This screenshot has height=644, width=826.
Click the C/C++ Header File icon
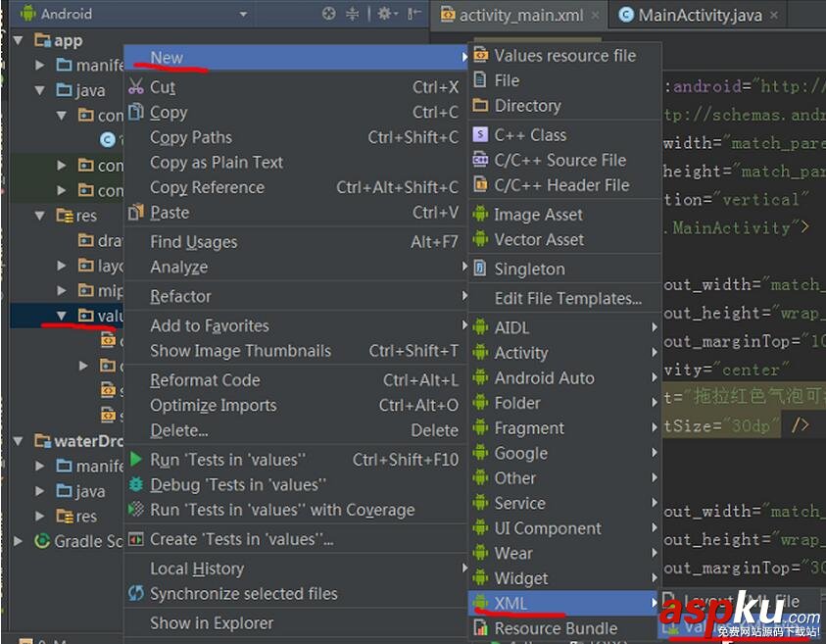[x=480, y=184]
